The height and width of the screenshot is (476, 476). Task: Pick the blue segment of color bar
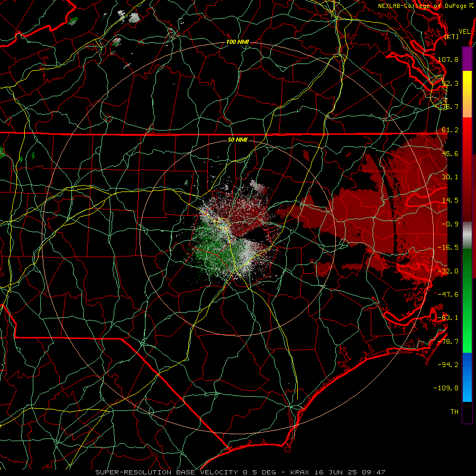coord(467,377)
